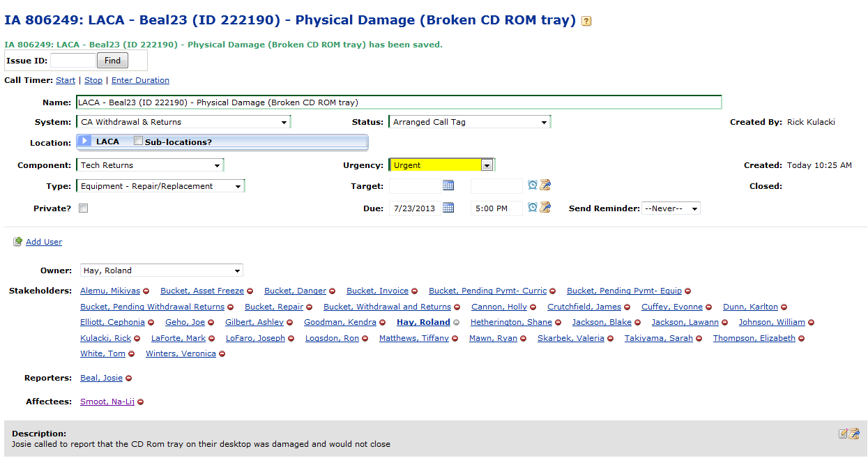Open the yellow Urgency dropdown

pos(441,165)
